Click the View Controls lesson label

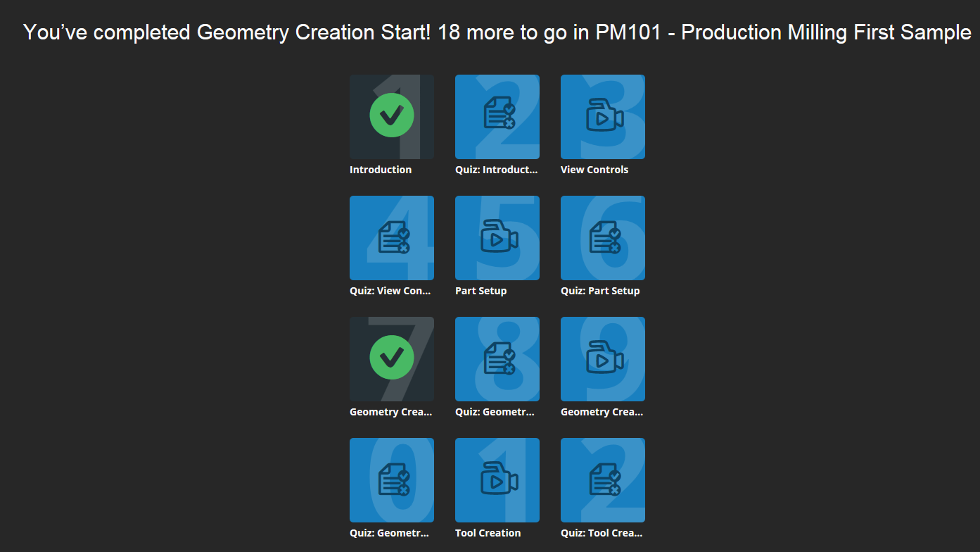click(594, 170)
